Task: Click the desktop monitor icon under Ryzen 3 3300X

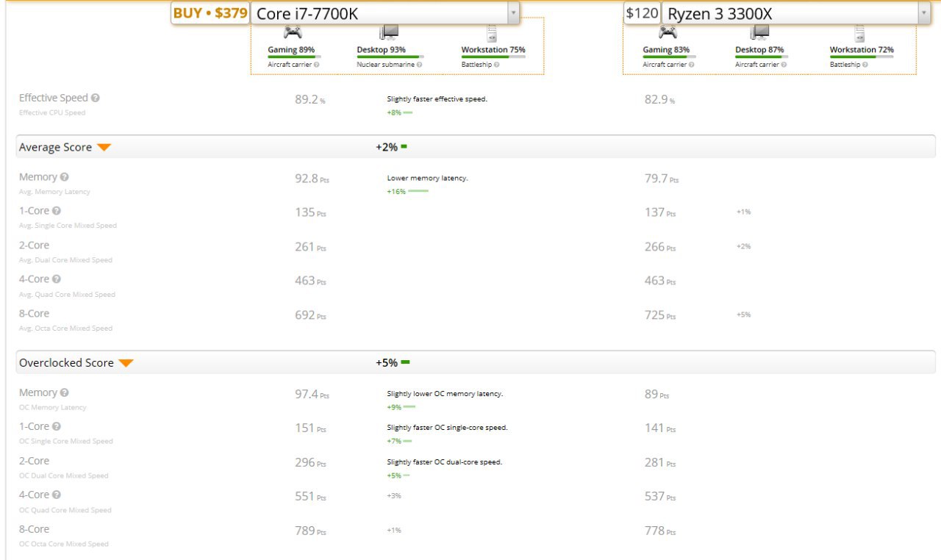Action: coord(759,32)
